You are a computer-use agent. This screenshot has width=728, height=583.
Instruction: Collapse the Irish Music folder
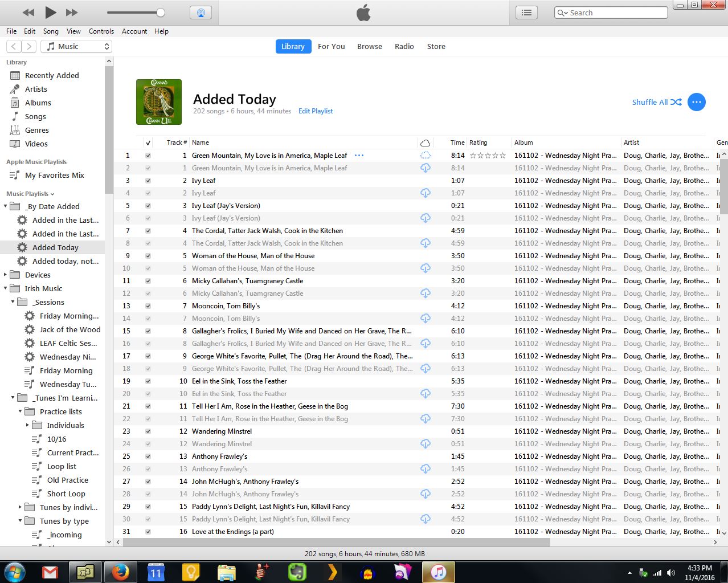coord(5,288)
